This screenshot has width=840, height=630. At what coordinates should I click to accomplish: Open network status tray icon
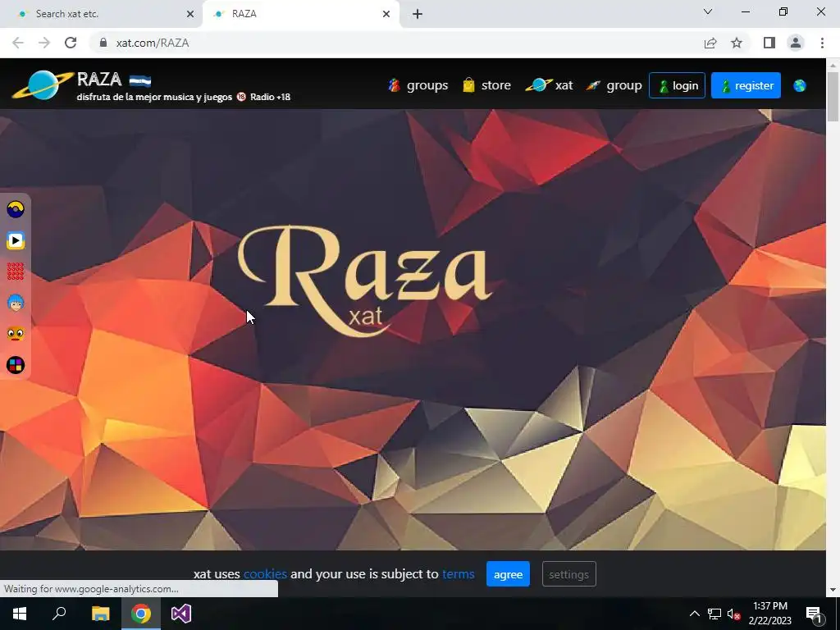click(714, 614)
